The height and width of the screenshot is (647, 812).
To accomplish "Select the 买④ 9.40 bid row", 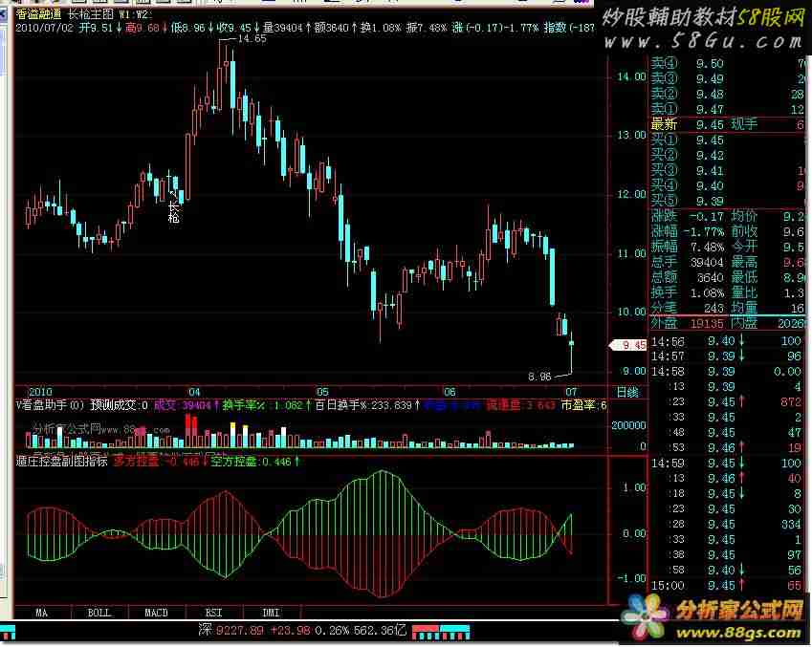I will [728, 185].
